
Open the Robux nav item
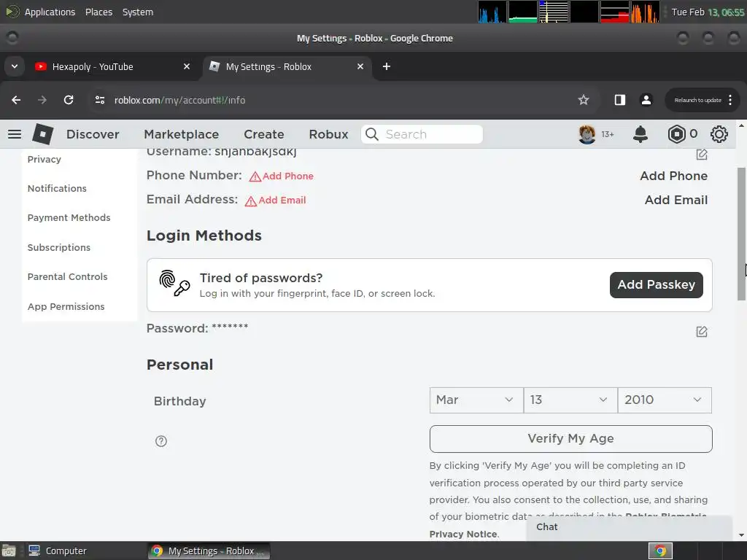(329, 134)
